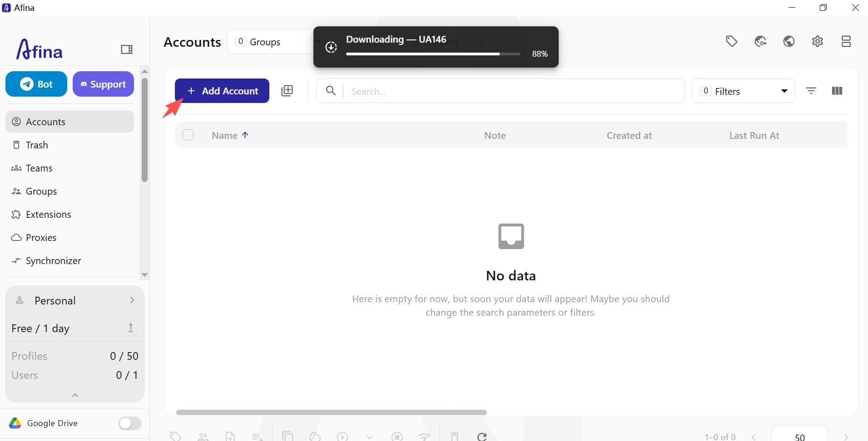This screenshot has height=441, width=868.
Task: Click the refresh icon in bottom toolbar
Action: (x=482, y=436)
